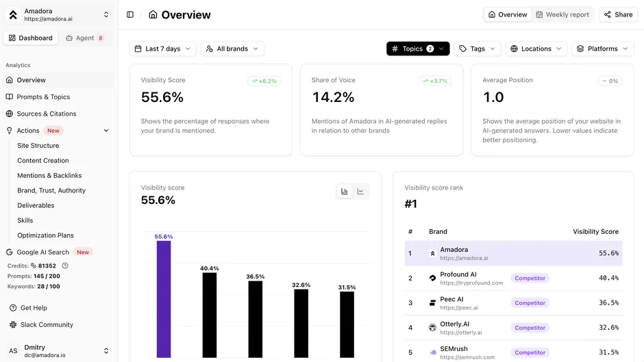The image size is (644, 362).
Task: Click the Competitor badge for Peec AI
Action: tap(530, 303)
